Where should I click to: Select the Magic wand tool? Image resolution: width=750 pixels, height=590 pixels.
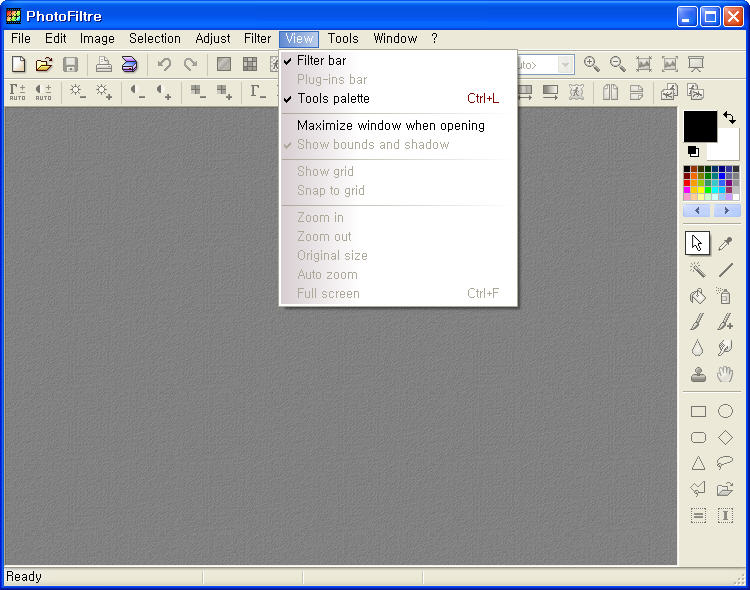tap(698, 270)
